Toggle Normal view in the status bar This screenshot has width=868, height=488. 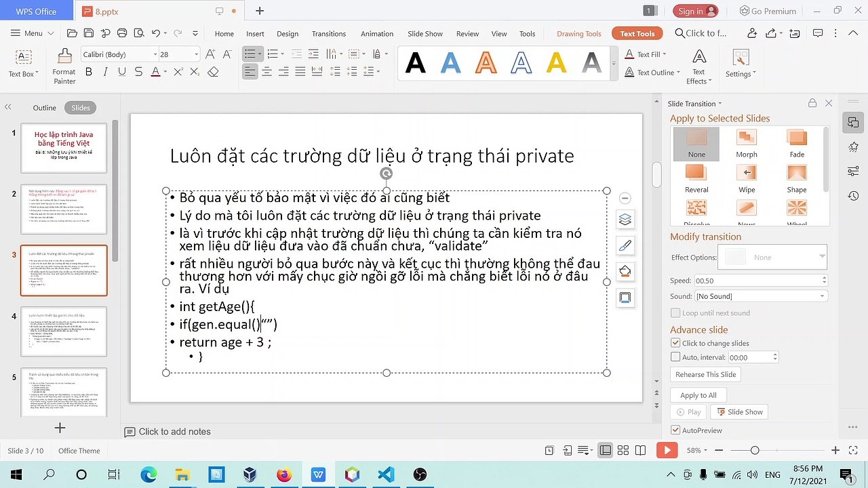pos(606,451)
